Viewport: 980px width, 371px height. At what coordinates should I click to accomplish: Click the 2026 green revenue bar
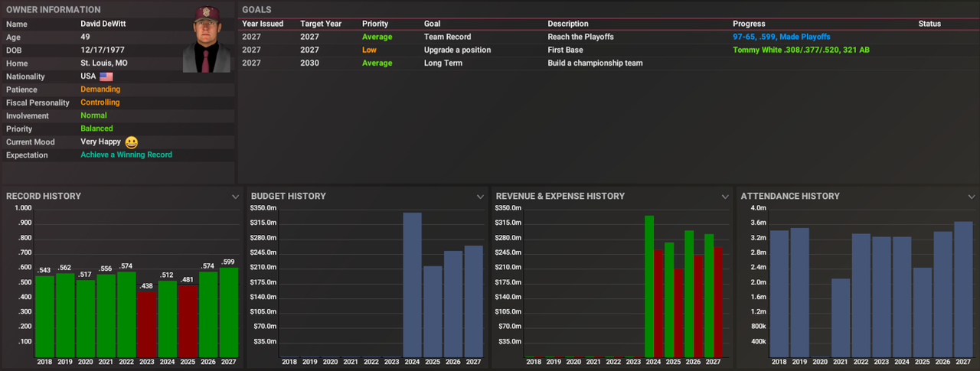click(x=689, y=294)
